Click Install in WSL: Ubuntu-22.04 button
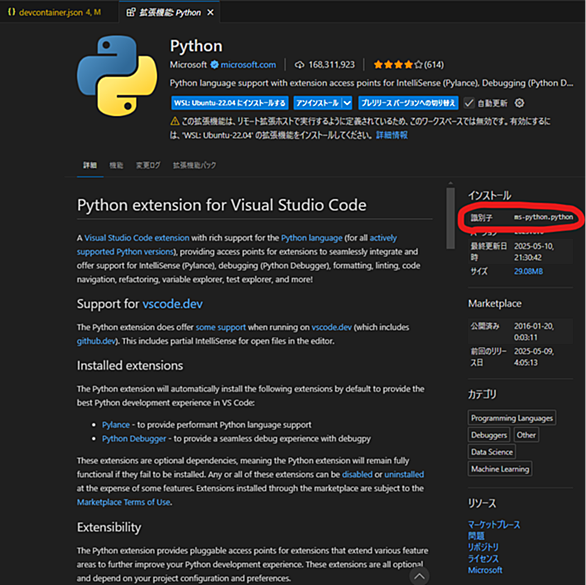Viewport: 586px width, 585px height. pos(230,103)
